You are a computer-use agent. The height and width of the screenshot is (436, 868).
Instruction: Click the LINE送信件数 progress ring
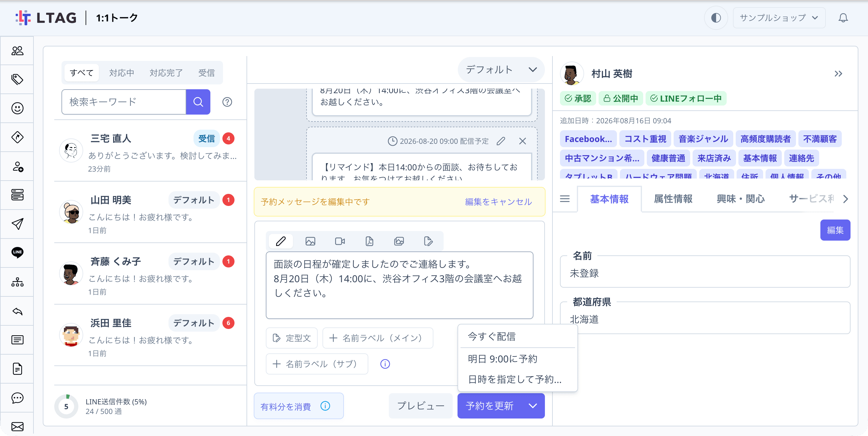point(66,406)
